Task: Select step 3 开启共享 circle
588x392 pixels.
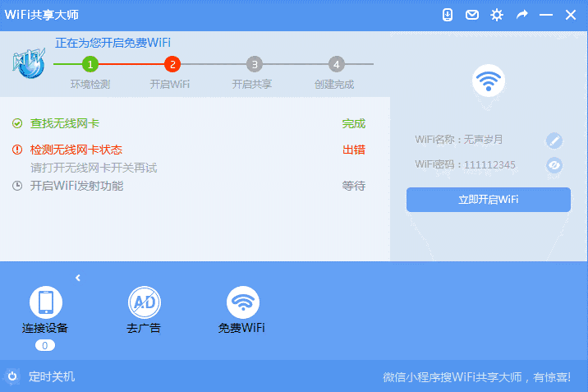Action: pos(255,65)
